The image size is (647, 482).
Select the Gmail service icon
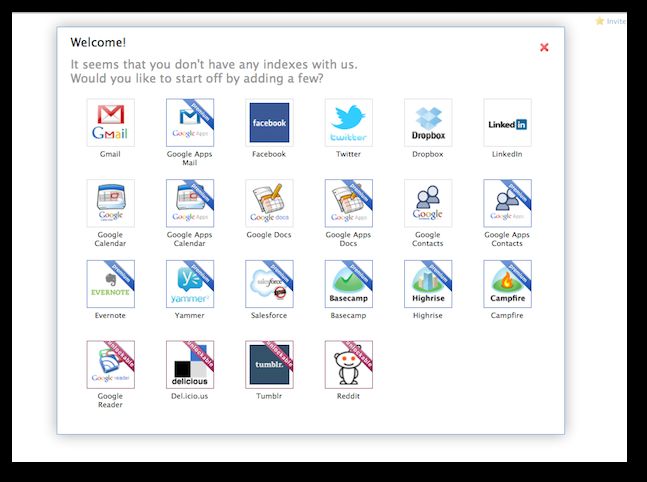tap(111, 123)
